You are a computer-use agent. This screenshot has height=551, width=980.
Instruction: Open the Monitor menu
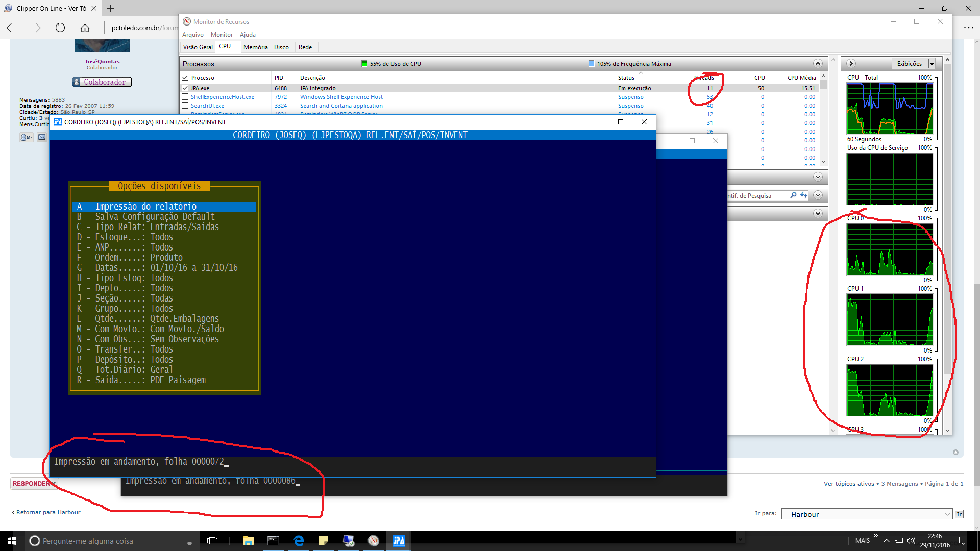(x=222, y=35)
